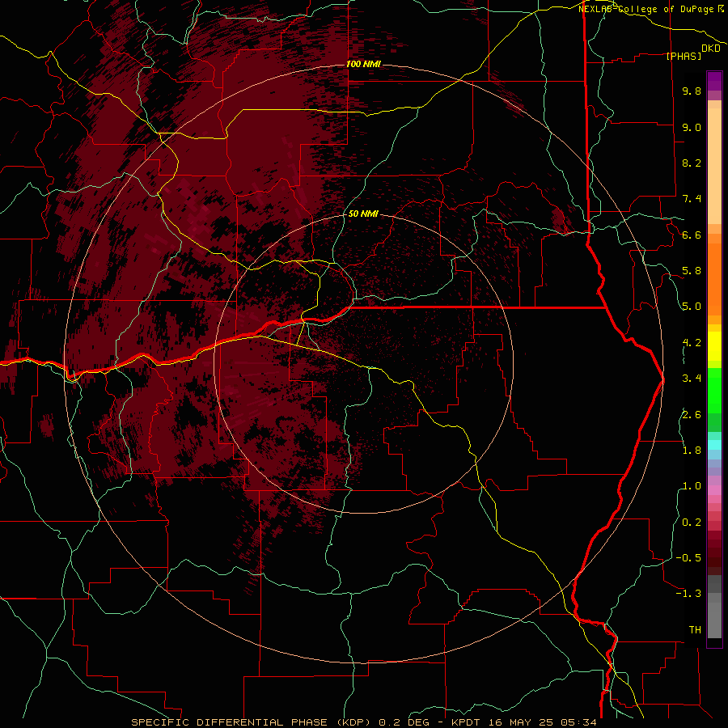The width and height of the screenshot is (728, 728).
Task: Select the 9.8 value on the color scale
Action: click(x=692, y=91)
